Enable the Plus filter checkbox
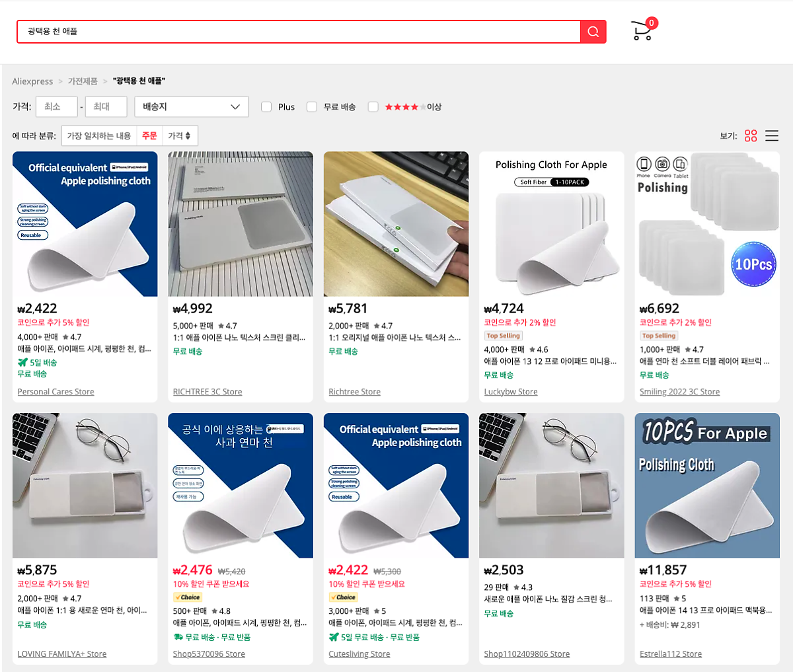The image size is (793, 672). (x=266, y=107)
